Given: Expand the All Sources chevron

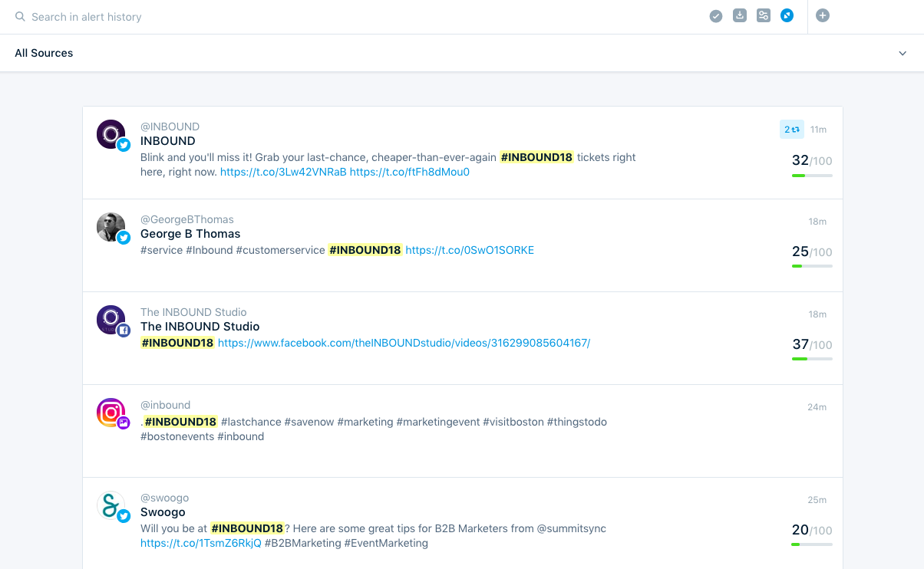Looking at the screenshot, I should tap(903, 54).
